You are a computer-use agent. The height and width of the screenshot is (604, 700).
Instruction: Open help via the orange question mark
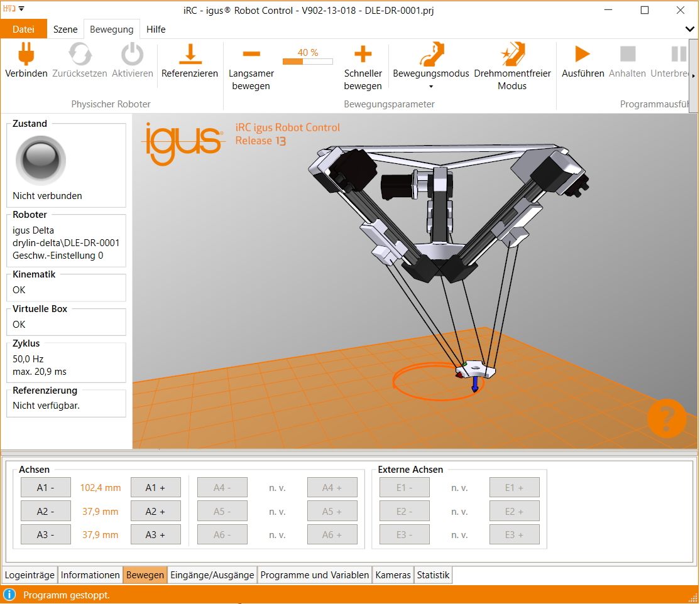pyautogui.click(x=667, y=418)
